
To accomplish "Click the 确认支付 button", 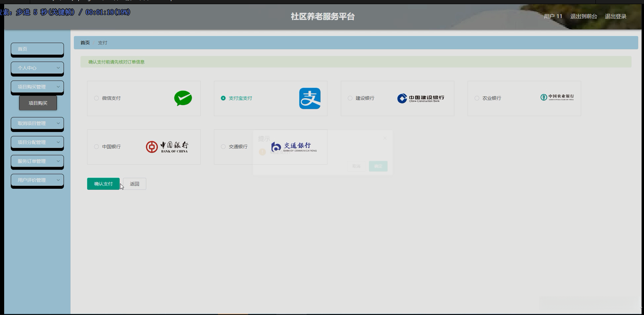I will [103, 184].
